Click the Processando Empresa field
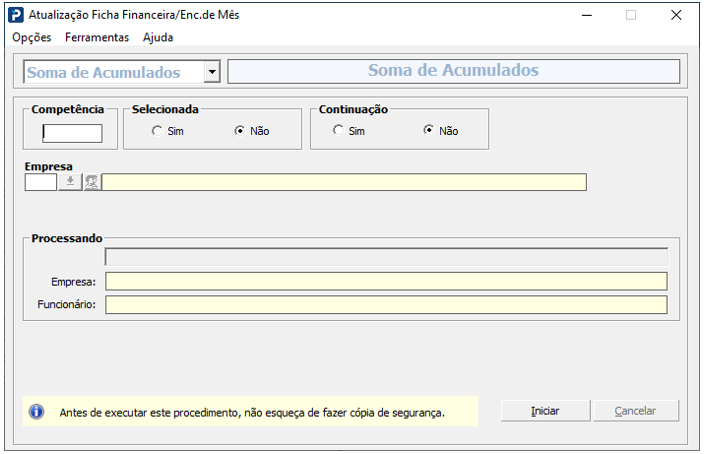Screen dimensions: 704x454 (x=387, y=282)
